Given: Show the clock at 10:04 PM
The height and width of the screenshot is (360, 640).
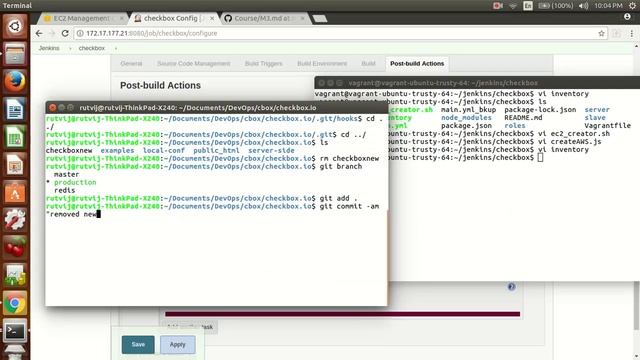Looking at the screenshot, I should [609, 6].
